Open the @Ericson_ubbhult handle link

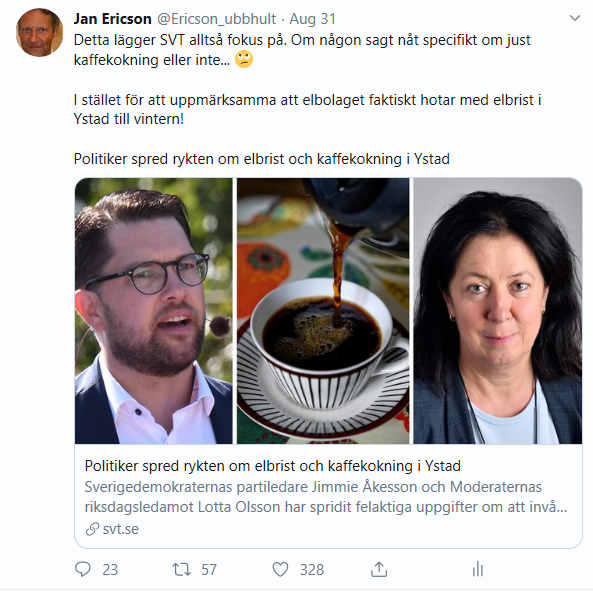(x=216, y=19)
